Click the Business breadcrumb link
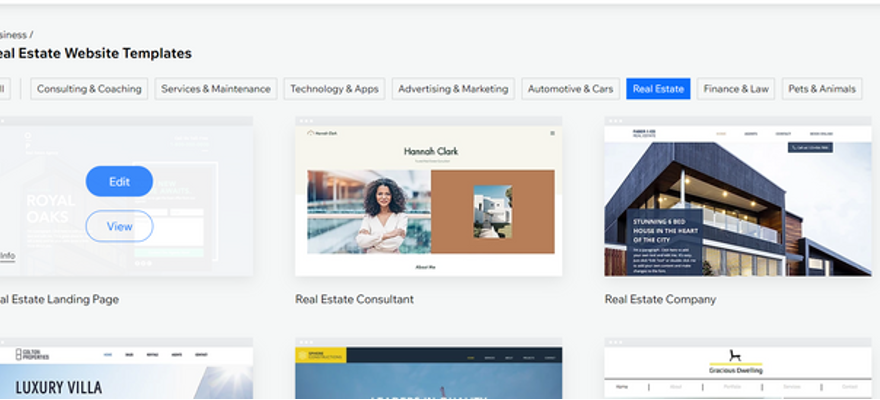This screenshot has height=400, width=880. 13,35
